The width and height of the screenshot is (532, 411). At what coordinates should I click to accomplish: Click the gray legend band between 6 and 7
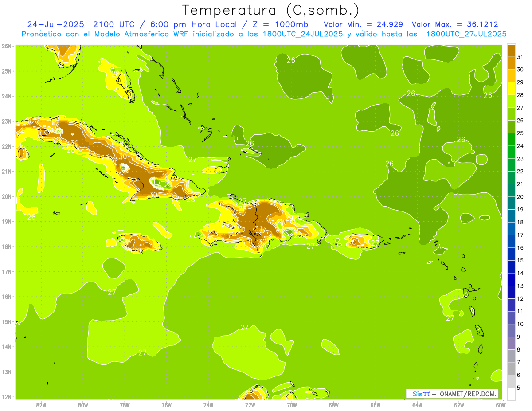pyautogui.click(x=511, y=368)
